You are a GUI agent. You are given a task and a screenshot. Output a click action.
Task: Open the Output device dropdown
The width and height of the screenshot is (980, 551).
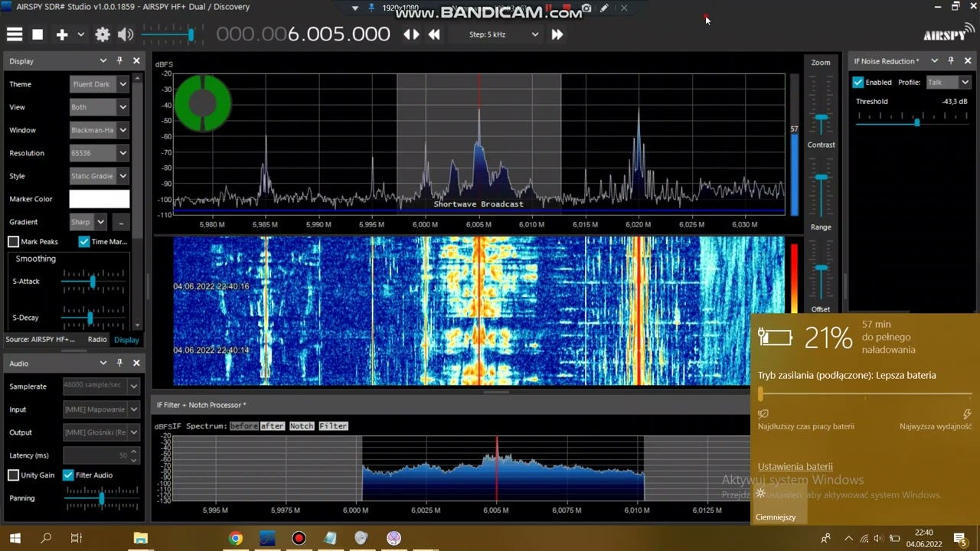click(101, 432)
